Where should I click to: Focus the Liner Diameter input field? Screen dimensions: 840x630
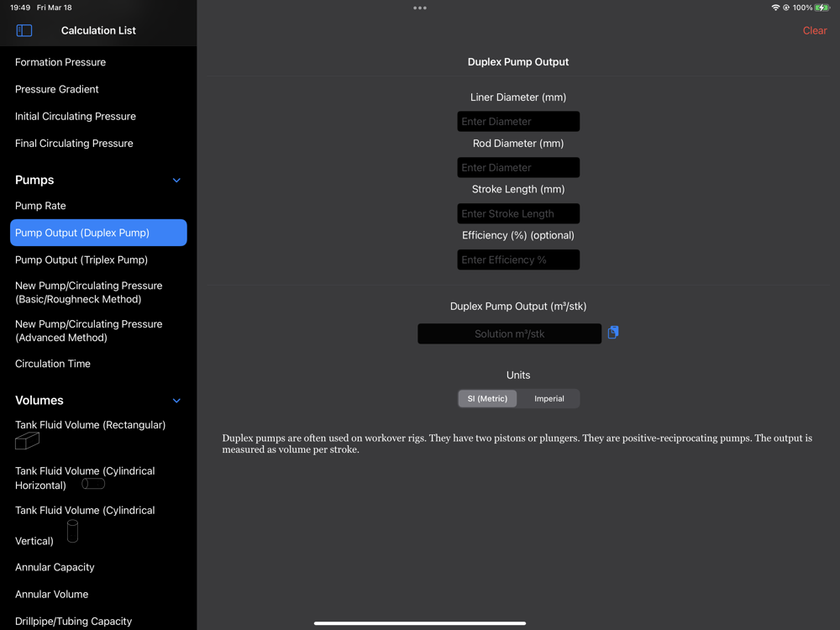(518, 122)
